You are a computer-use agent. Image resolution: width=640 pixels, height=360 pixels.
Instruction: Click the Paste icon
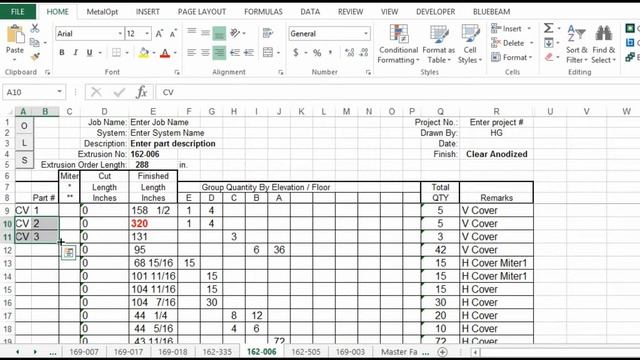tap(15, 35)
